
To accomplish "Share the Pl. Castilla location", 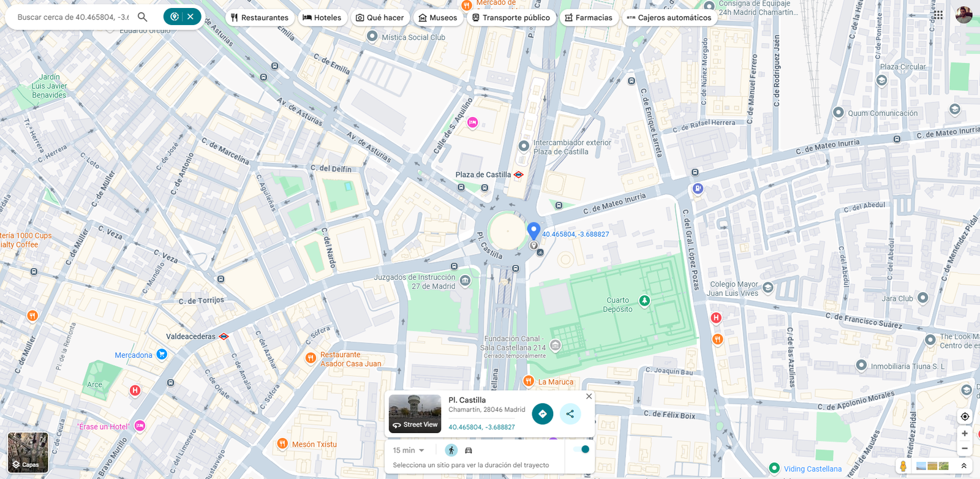I will (x=570, y=414).
